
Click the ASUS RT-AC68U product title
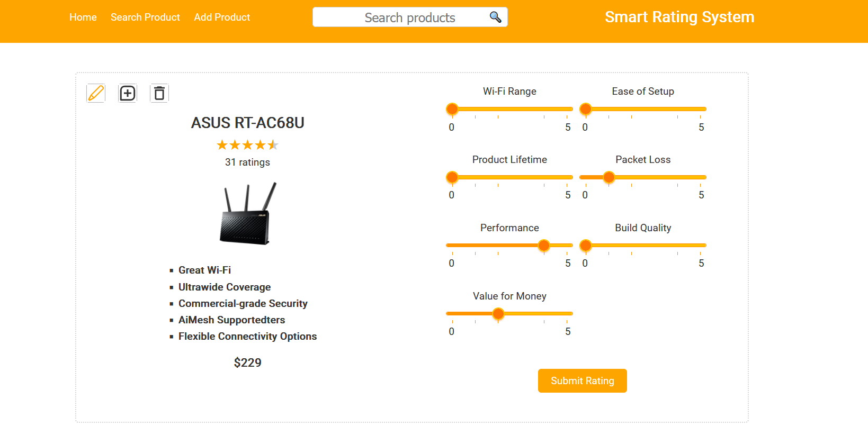pyautogui.click(x=248, y=123)
